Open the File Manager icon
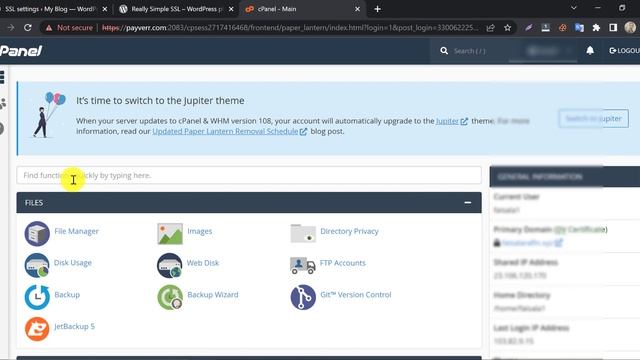Viewport: 640px width, 360px height. tap(37, 233)
